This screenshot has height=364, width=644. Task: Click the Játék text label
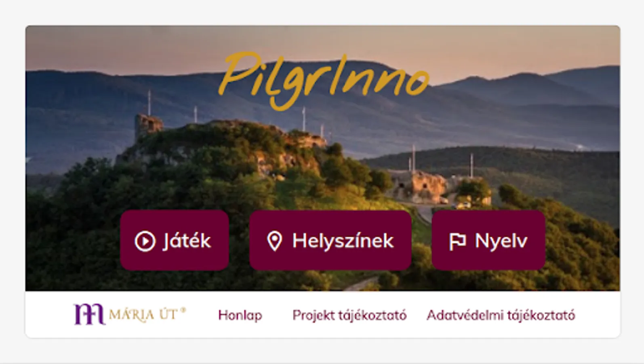tap(187, 241)
